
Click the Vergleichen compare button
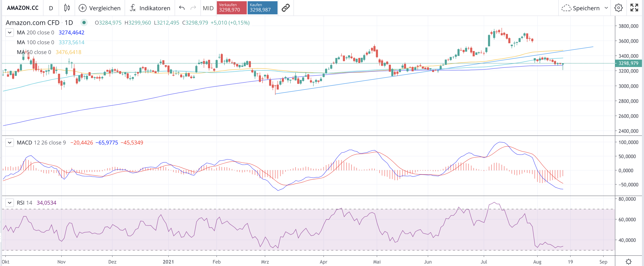pos(100,8)
